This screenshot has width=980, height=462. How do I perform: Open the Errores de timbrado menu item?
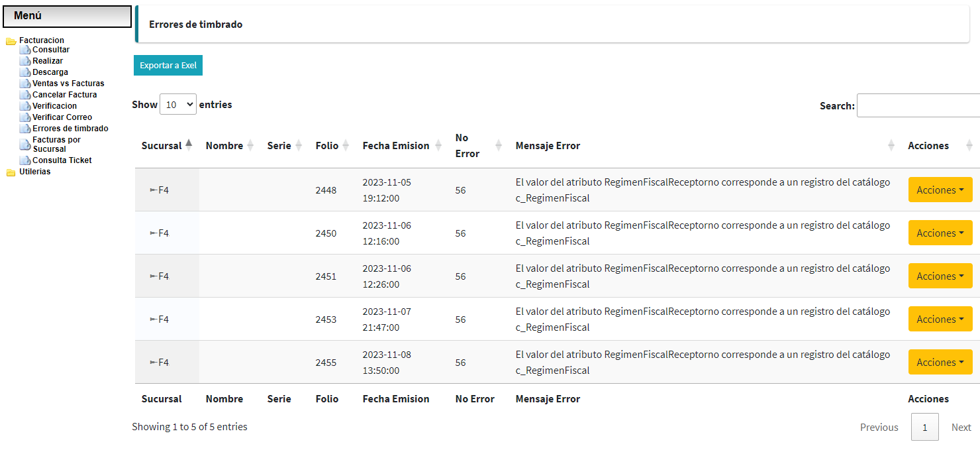coord(70,129)
